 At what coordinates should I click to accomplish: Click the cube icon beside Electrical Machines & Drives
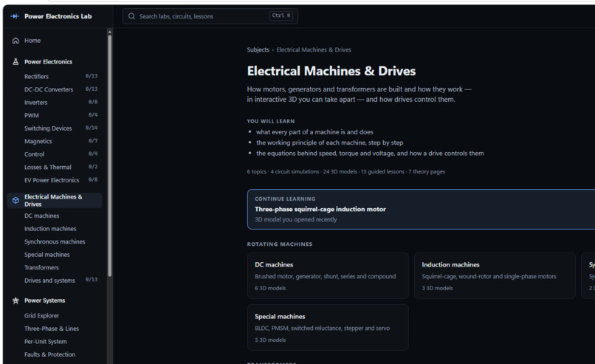[16, 200]
